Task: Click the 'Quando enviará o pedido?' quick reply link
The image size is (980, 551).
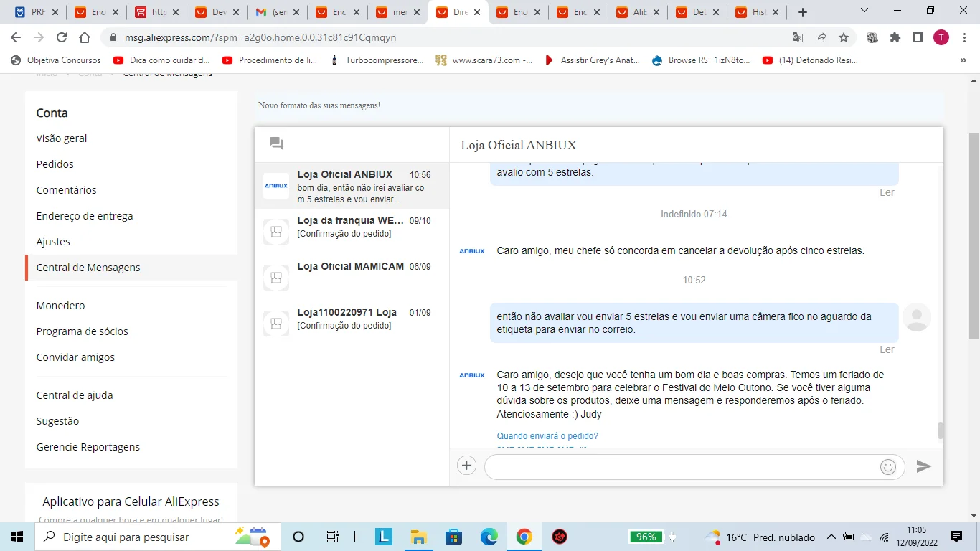Action: pos(547,436)
